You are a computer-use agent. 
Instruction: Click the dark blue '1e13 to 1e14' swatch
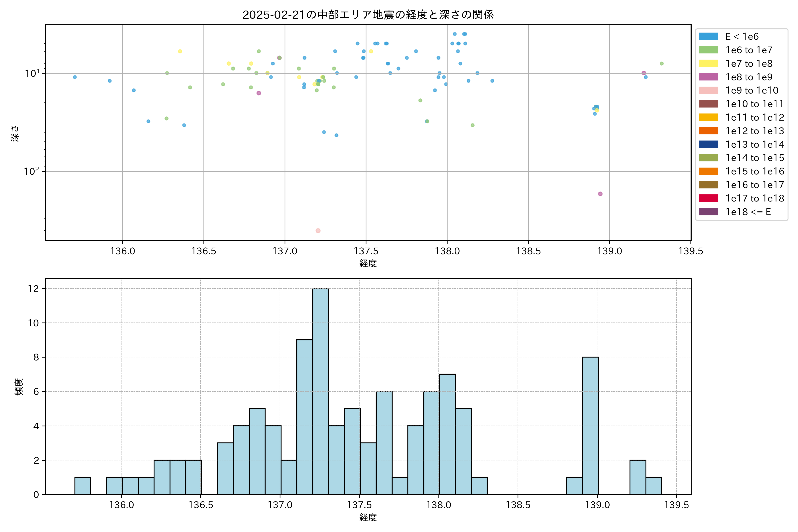(708, 144)
